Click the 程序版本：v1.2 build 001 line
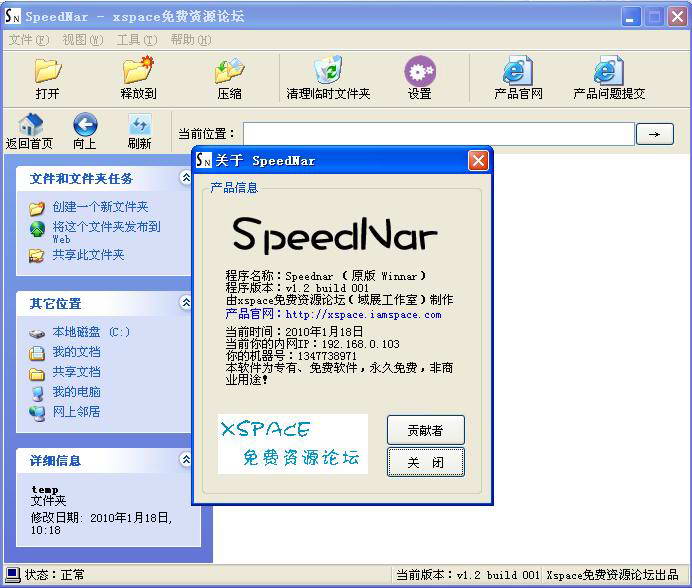 click(297, 288)
